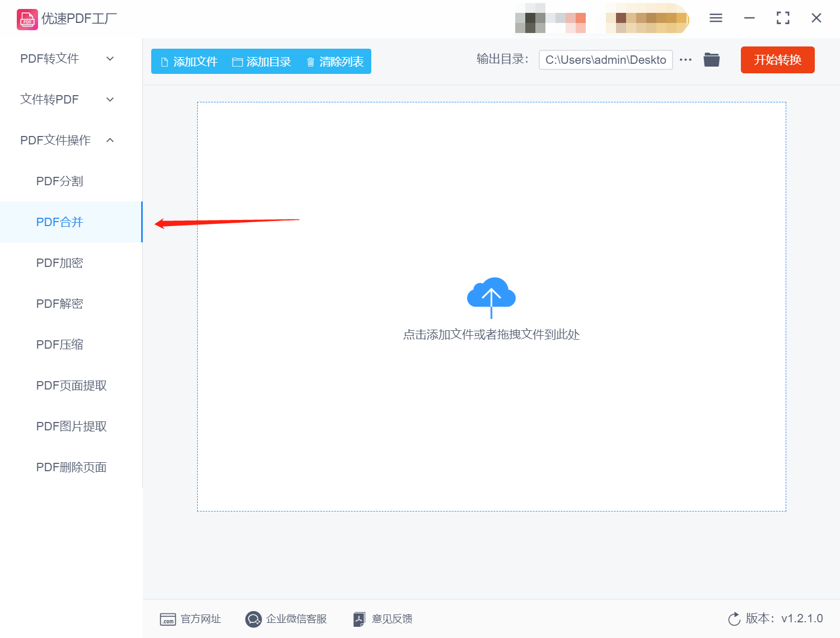
Task: Open output folder via the folder icon
Action: click(x=712, y=59)
